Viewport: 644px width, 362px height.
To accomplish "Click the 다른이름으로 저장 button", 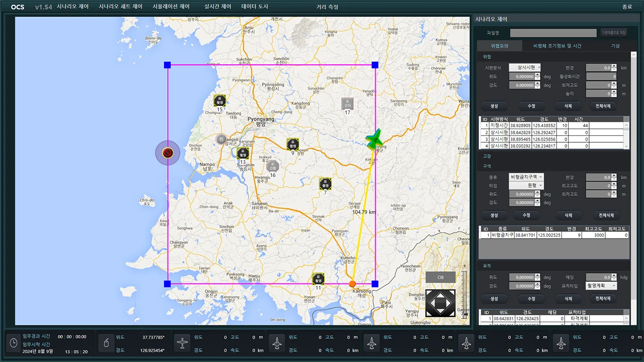I will click(x=613, y=33).
